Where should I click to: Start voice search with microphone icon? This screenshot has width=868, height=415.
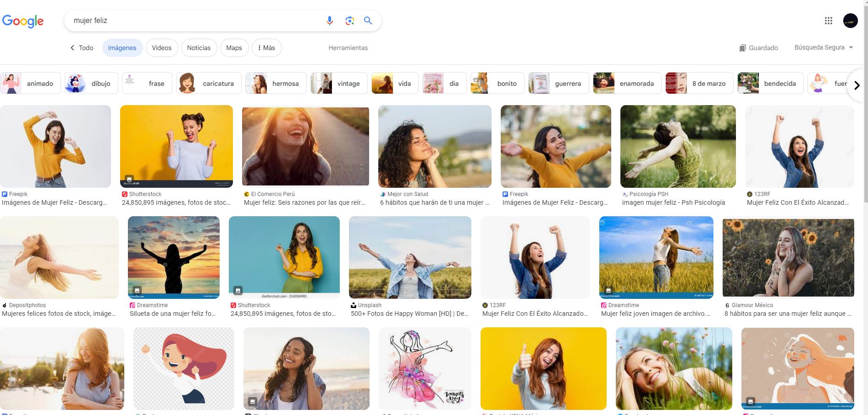(x=329, y=21)
